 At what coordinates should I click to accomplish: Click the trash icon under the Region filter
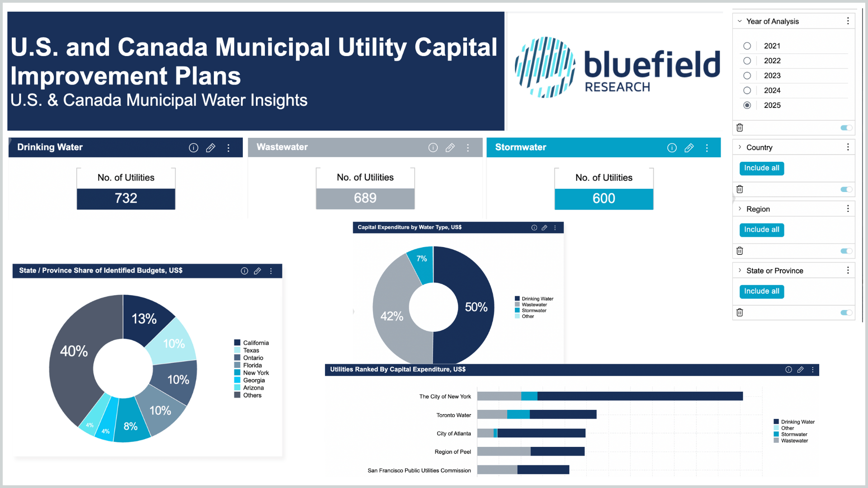tap(740, 251)
